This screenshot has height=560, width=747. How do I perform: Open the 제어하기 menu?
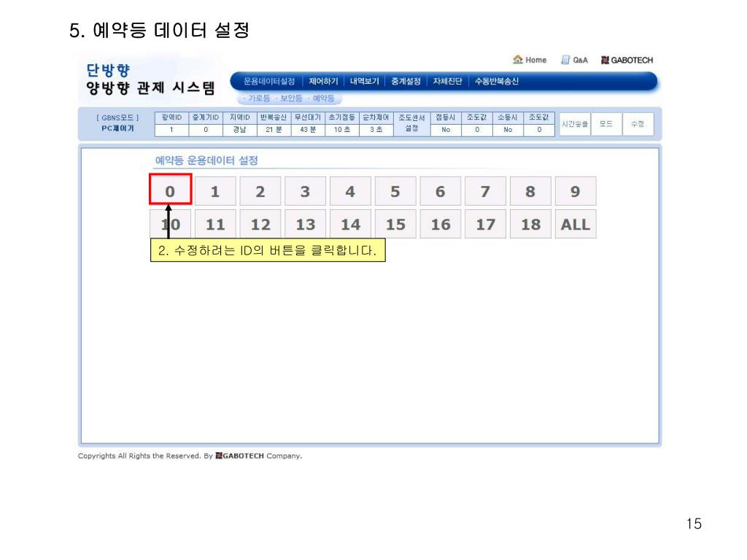[x=323, y=82]
